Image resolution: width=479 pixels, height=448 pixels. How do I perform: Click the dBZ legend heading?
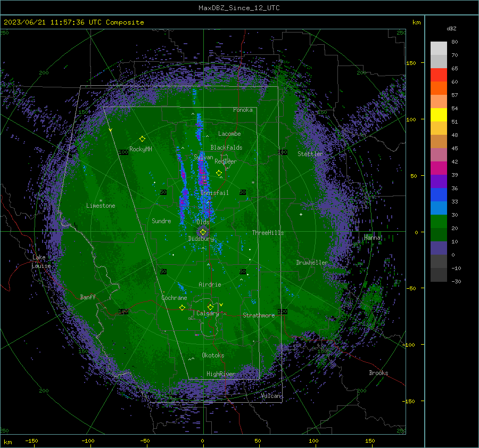(451, 29)
